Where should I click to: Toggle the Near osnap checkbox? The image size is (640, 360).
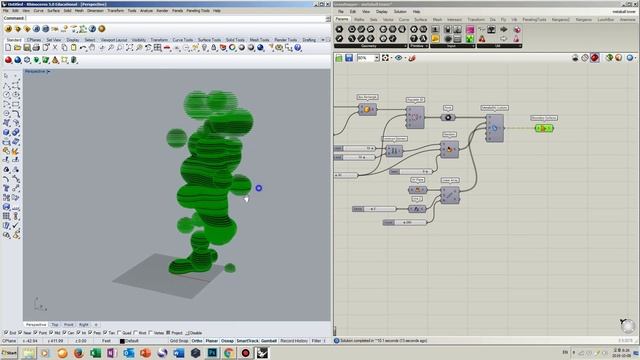20,333
